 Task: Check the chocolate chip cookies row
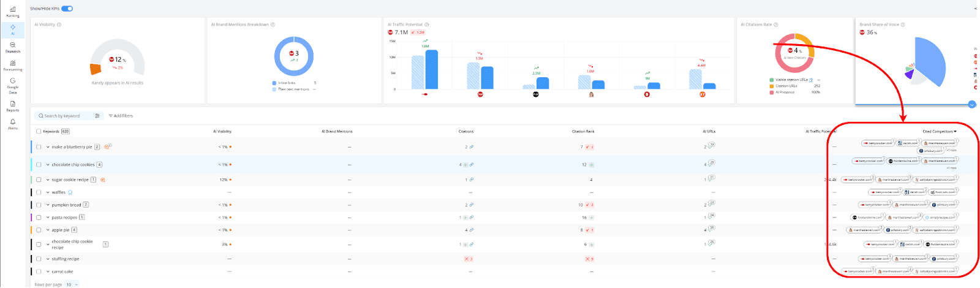click(x=39, y=165)
